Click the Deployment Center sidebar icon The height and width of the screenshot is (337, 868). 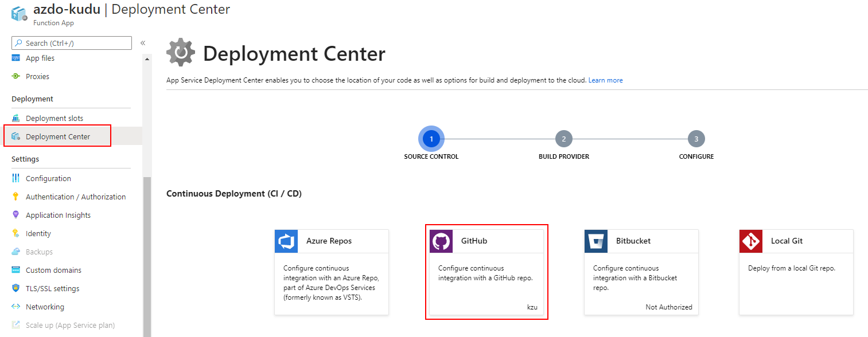click(x=16, y=136)
